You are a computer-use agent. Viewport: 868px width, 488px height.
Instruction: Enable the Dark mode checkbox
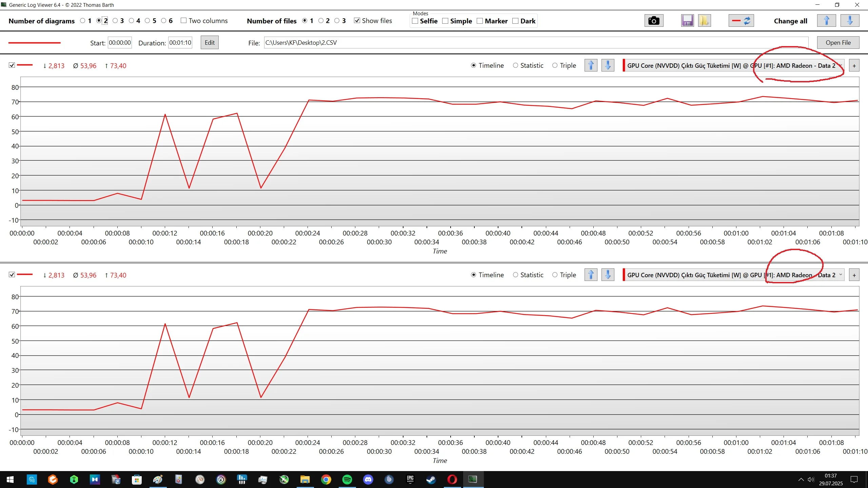515,21
